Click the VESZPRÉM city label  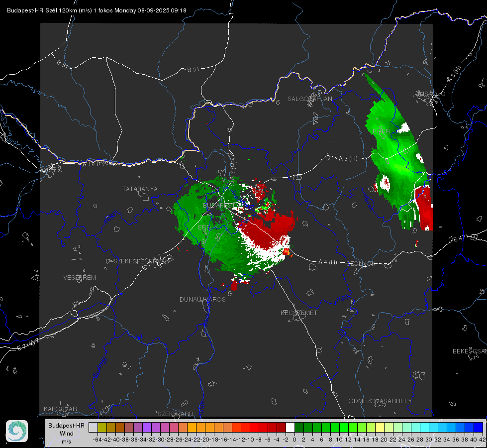point(80,277)
